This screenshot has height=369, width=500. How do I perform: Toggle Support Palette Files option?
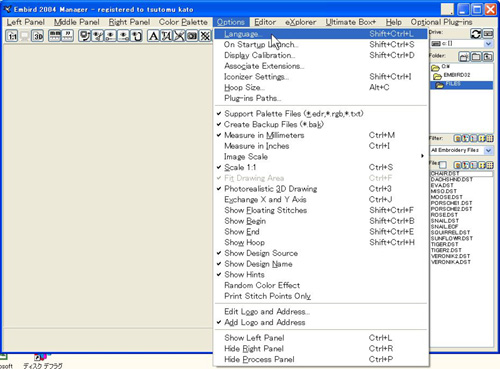click(x=320, y=114)
